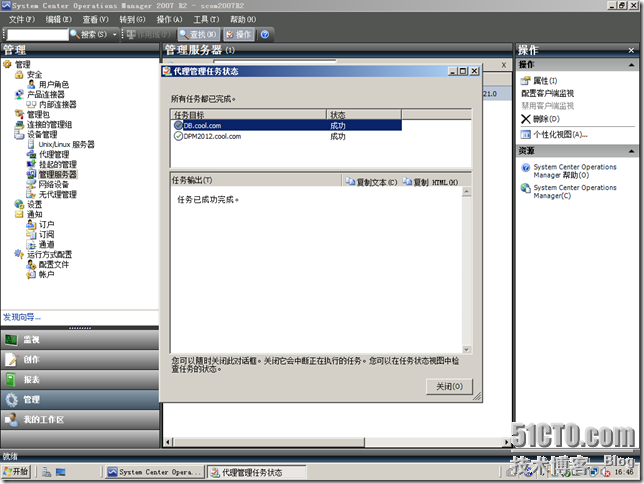Switch to the 监视 workspace

click(x=80, y=339)
